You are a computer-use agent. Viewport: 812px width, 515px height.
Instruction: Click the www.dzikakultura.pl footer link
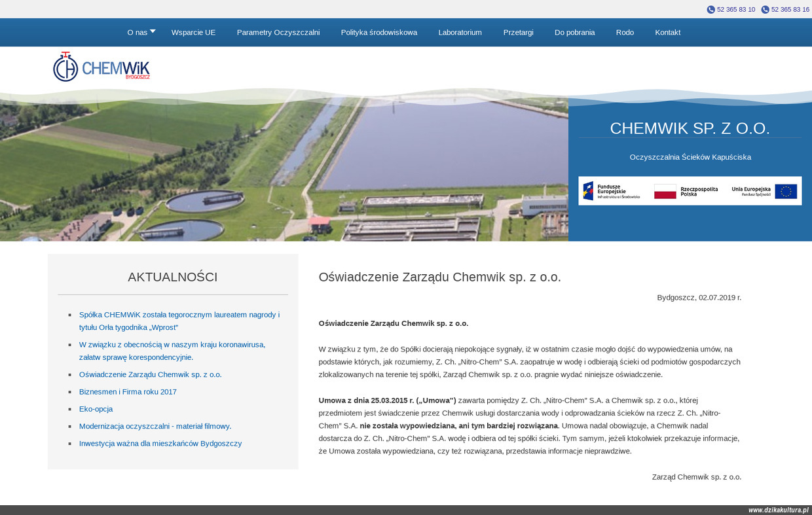pyautogui.click(x=779, y=510)
